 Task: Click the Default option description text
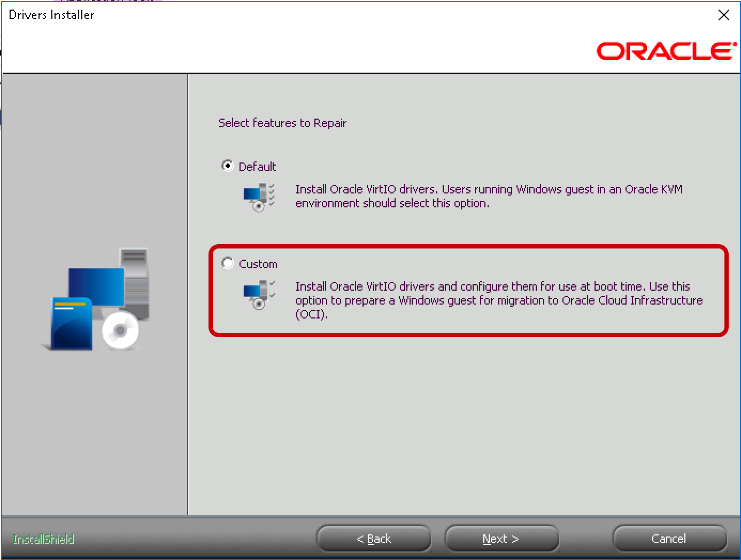pos(489,196)
